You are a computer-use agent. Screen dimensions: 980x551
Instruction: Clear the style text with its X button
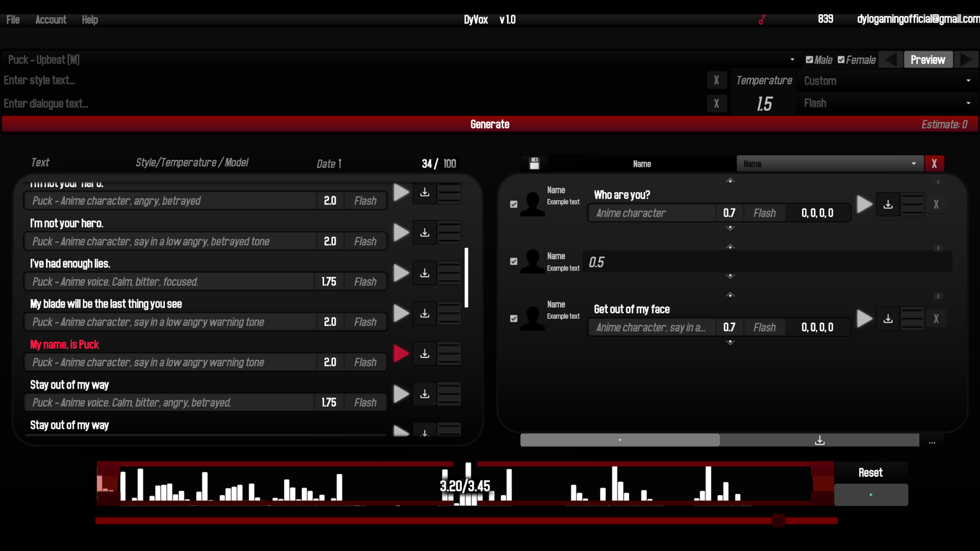[717, 80]
